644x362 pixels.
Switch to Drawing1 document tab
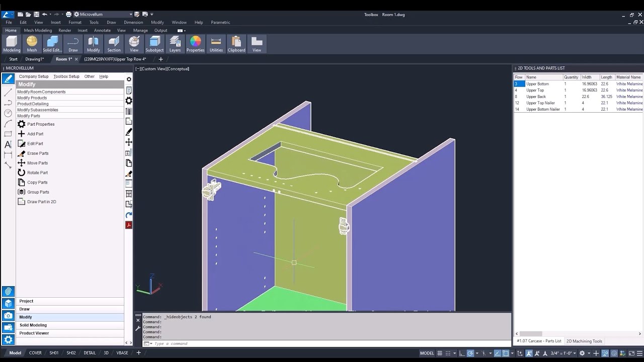click(35, 59)
